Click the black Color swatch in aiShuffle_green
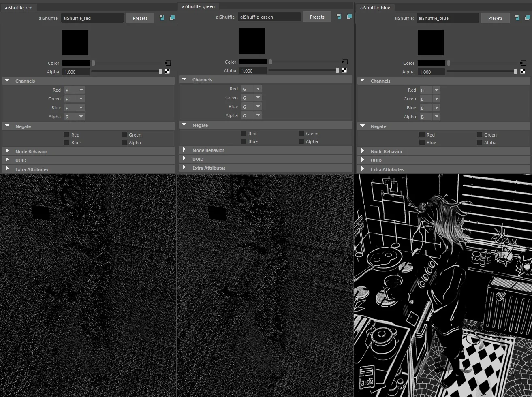This screenshot has height=397, width=532. 253,62
